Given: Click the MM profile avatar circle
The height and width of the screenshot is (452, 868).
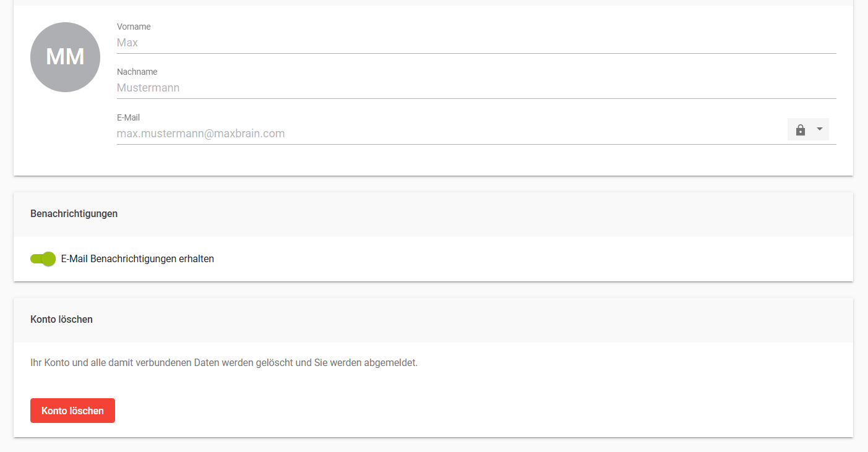Looking at the screenshot, I should (x=65, y=57).
